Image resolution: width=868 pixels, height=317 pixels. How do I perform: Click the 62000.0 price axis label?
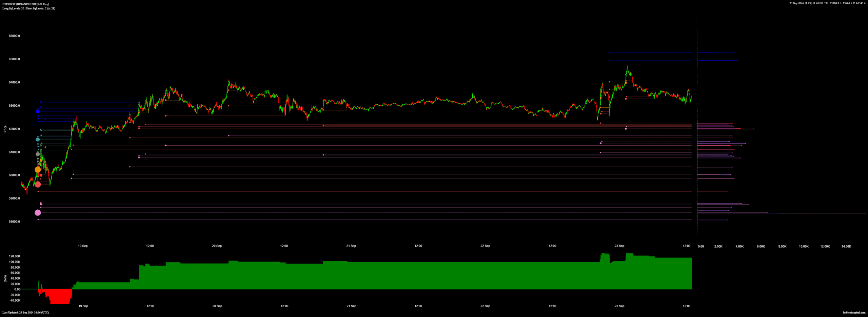[x=14, y=129]
